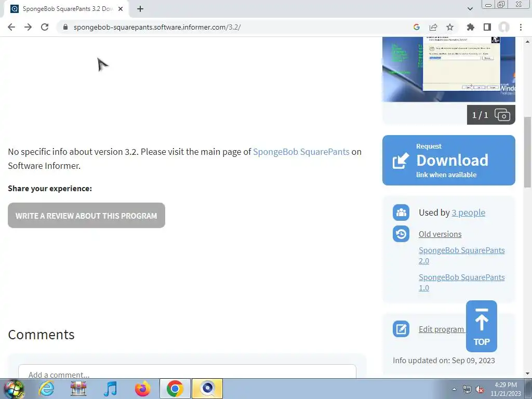532x399 pixels.
Task: Click the muted volume tray icon
Action: pos(480,389)
